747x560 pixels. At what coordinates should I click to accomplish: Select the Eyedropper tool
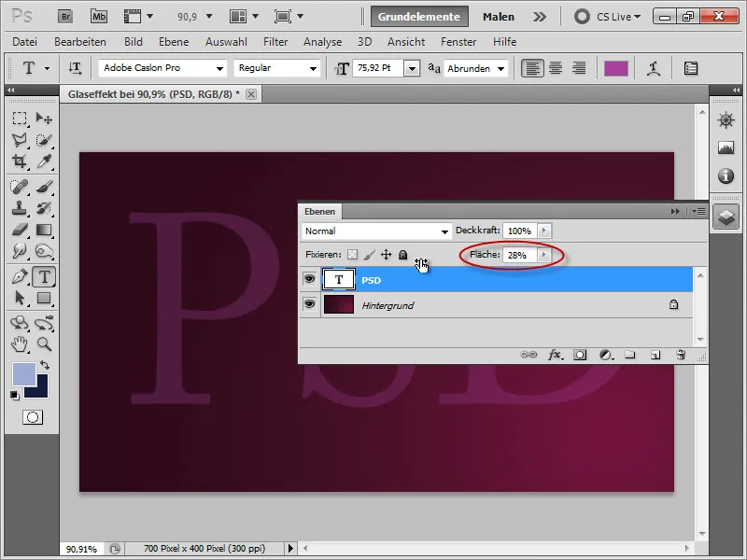pos(44,161)
